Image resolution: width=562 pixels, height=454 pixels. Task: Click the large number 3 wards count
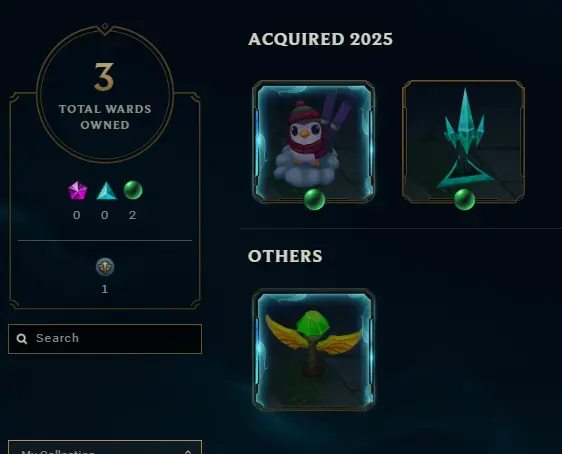104,77
